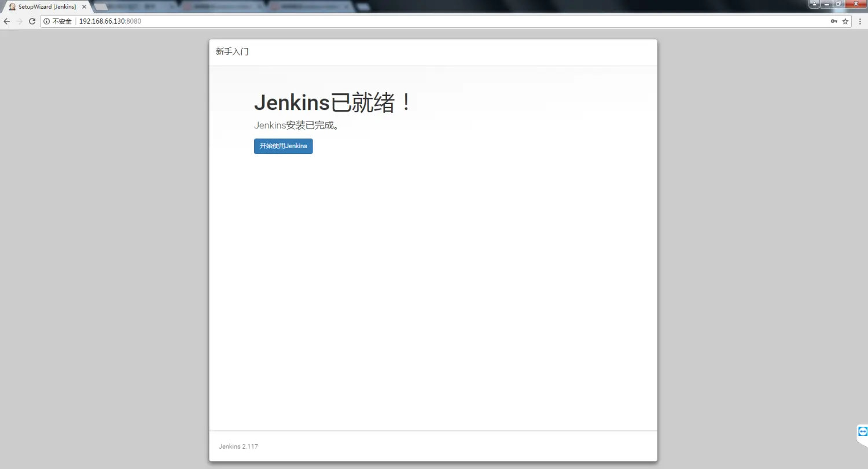Go back with the browser back arrow
Image resolution: width=868 pixels, height=469 pixels.
[x=7, y=21]
